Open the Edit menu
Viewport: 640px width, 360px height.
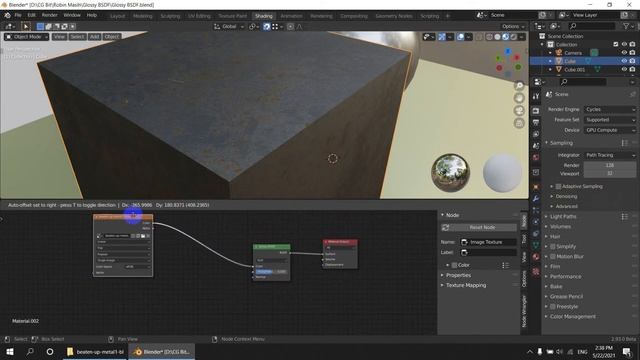pos(31,16)
